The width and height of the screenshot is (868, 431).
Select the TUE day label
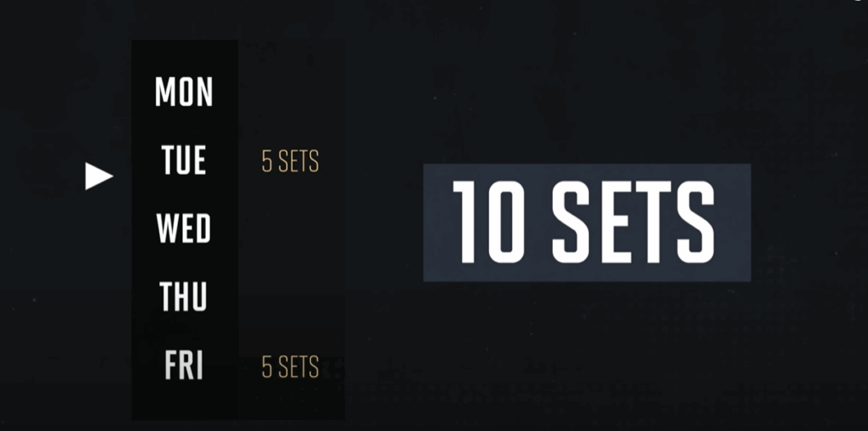point(184,160)
